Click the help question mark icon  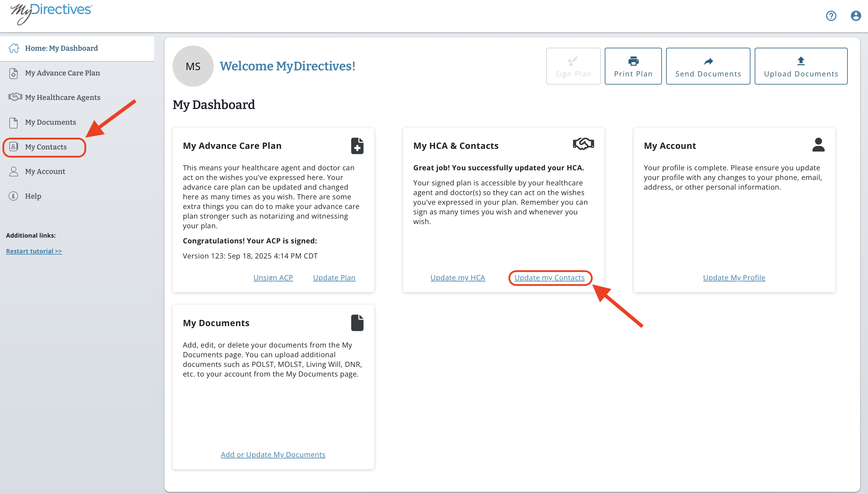point(831,16)
